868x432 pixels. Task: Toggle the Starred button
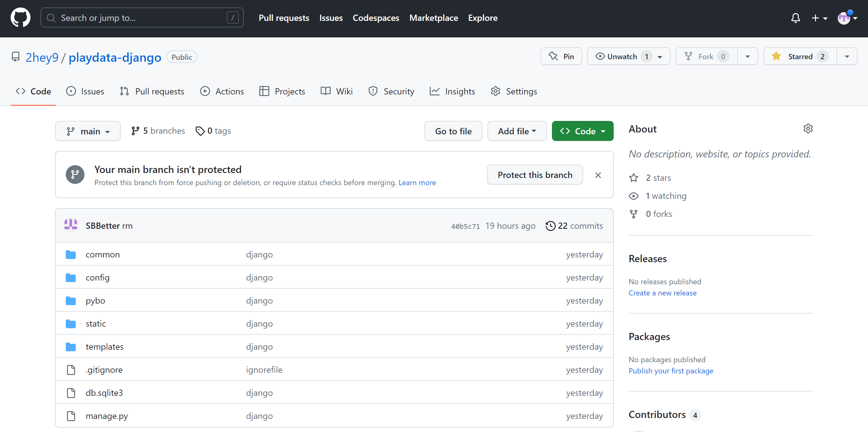(800, 56)
